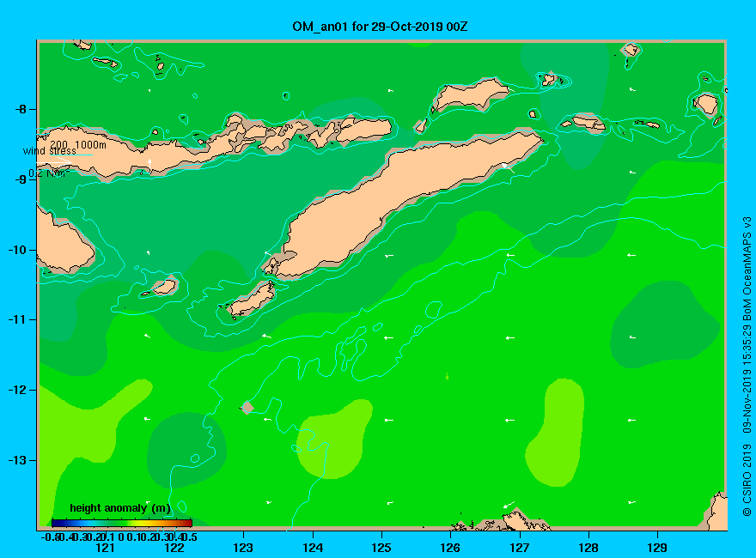This screenshot has height=558, width=756.
Task: Click latitude label -13 on the y-axis
Action: click(x=16, y=460)
